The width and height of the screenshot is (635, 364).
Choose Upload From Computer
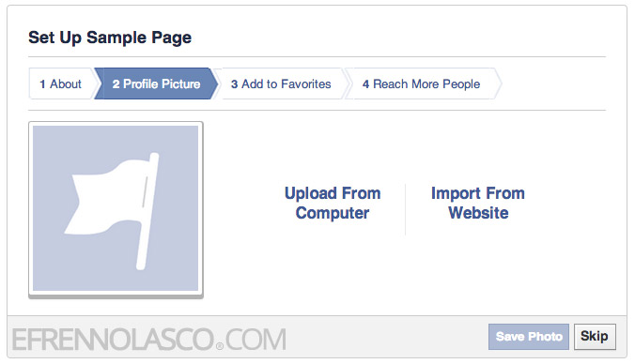point(333,203)
